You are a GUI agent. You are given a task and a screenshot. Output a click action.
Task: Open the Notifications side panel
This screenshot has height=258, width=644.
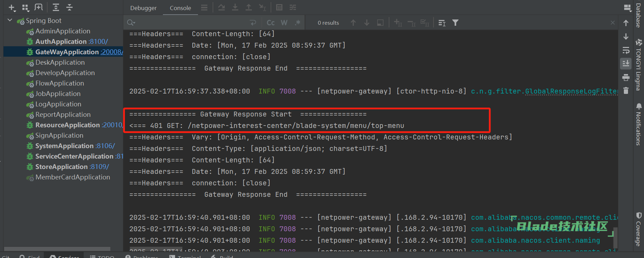pos(638,124)
